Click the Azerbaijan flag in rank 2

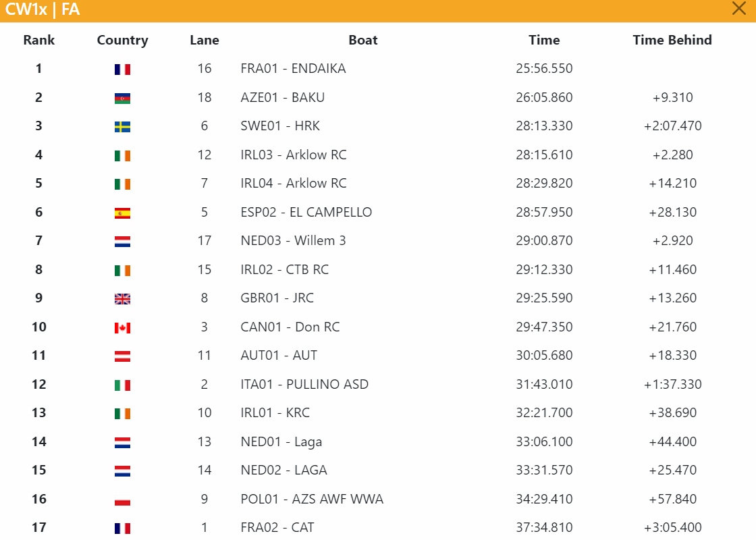(x=122, y=99)
